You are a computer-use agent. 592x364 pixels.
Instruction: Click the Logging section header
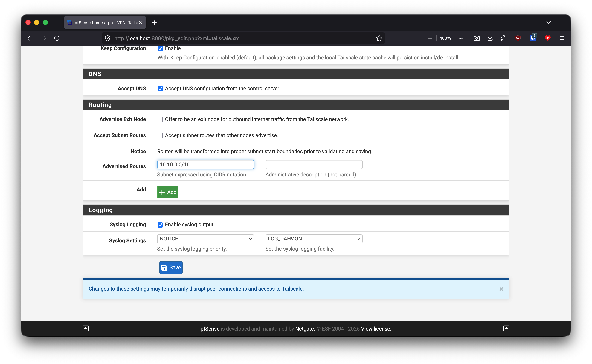(x=296, y=210)
